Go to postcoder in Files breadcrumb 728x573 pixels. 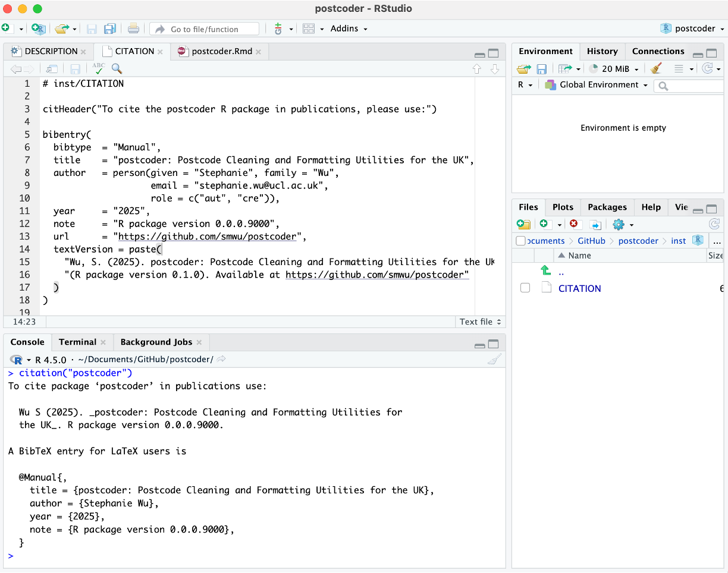click(x=638, y=241)
